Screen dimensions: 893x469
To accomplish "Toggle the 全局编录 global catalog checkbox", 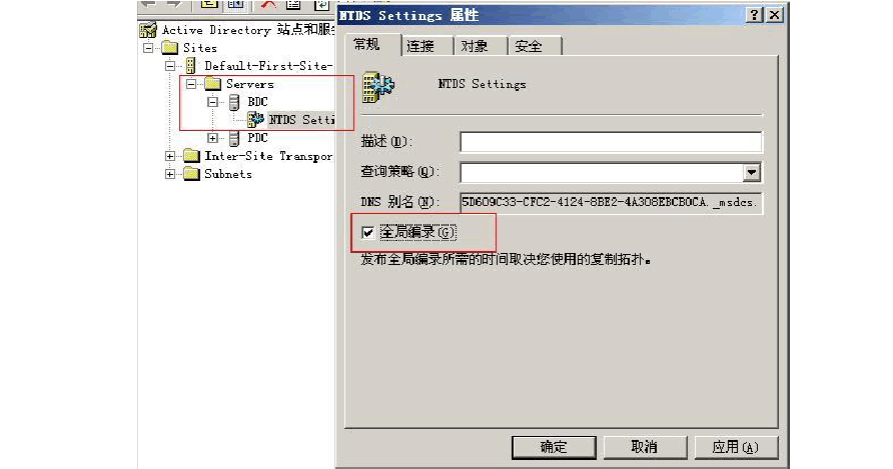I will tap(368, 232).
